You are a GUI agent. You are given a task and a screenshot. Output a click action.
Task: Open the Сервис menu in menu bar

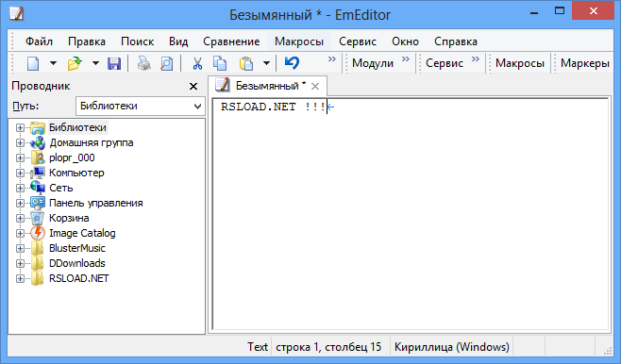click(358, 41)
